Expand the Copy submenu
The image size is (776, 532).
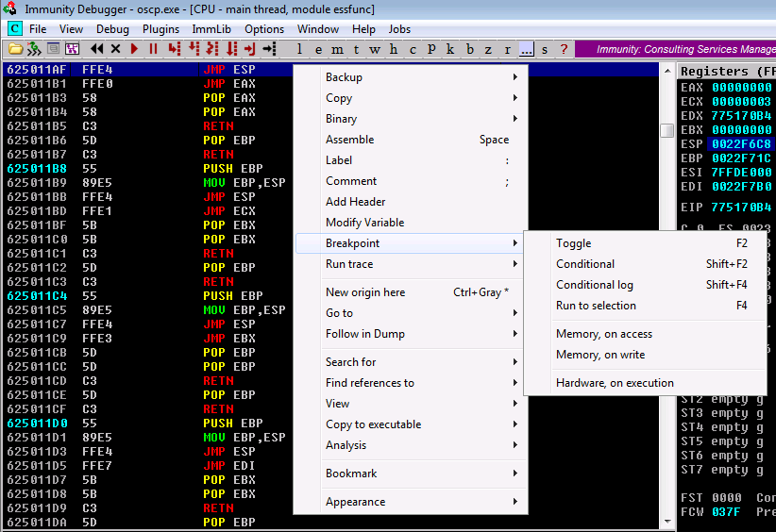[x=411, y=98]
